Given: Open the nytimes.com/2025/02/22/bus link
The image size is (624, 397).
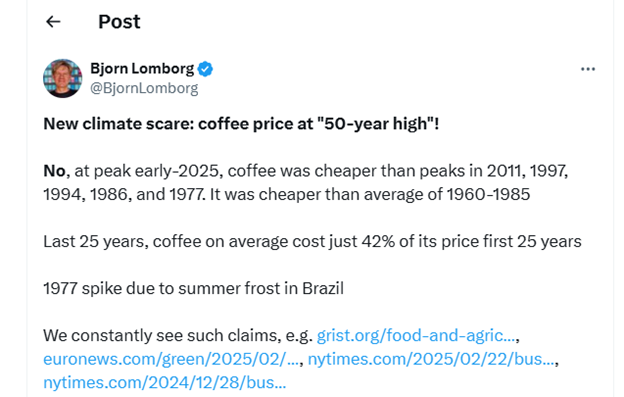Looking at the screenshot, I should click(431, 359).
